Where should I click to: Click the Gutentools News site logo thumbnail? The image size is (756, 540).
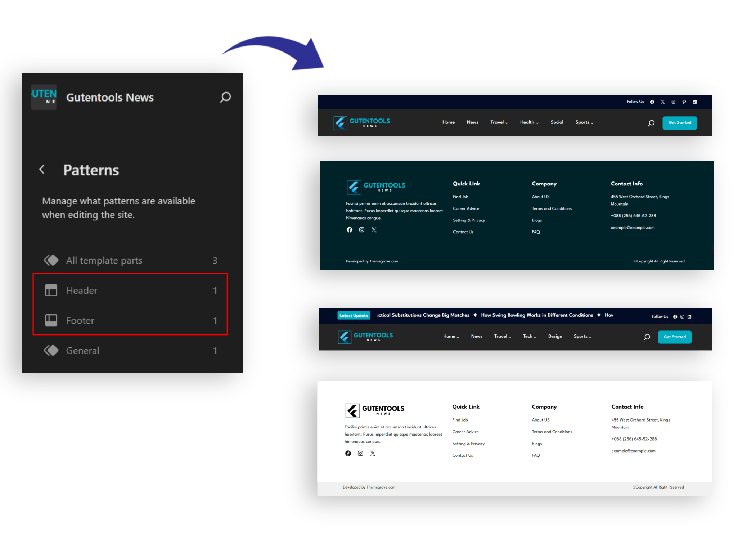(44, 97)
